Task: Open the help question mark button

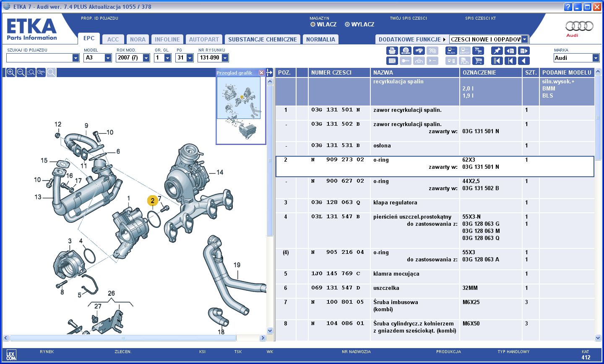Action: (568, 7)
